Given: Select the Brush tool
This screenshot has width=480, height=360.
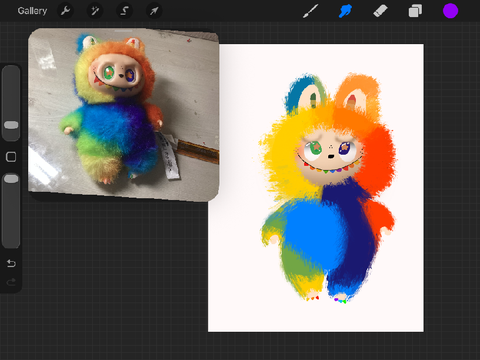Looking at the screenshot, I should click(x=310, y=11).
